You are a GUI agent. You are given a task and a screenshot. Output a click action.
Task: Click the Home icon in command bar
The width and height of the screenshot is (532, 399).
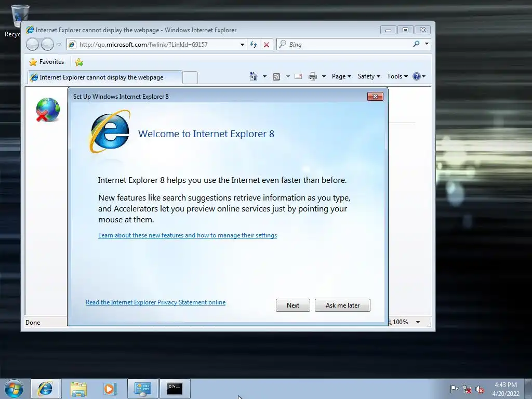254,76
